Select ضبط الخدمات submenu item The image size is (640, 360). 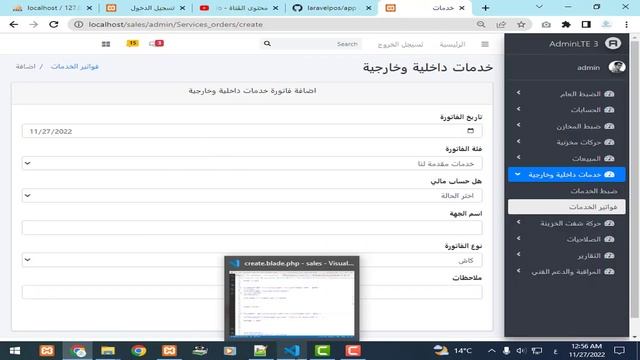[x=567, y=191]
